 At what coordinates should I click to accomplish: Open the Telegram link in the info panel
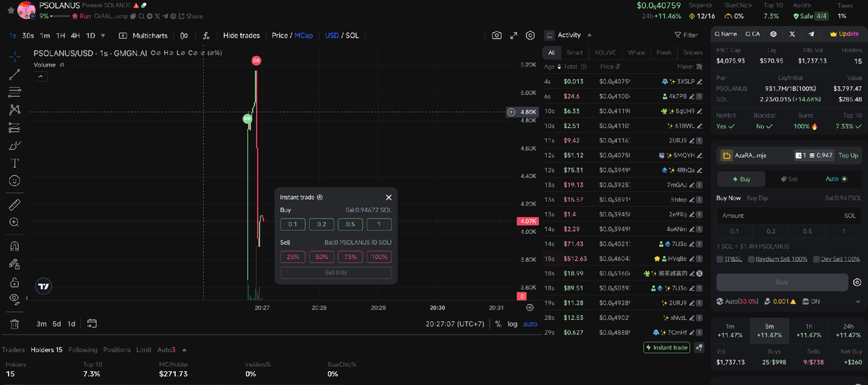coord(811,34)
